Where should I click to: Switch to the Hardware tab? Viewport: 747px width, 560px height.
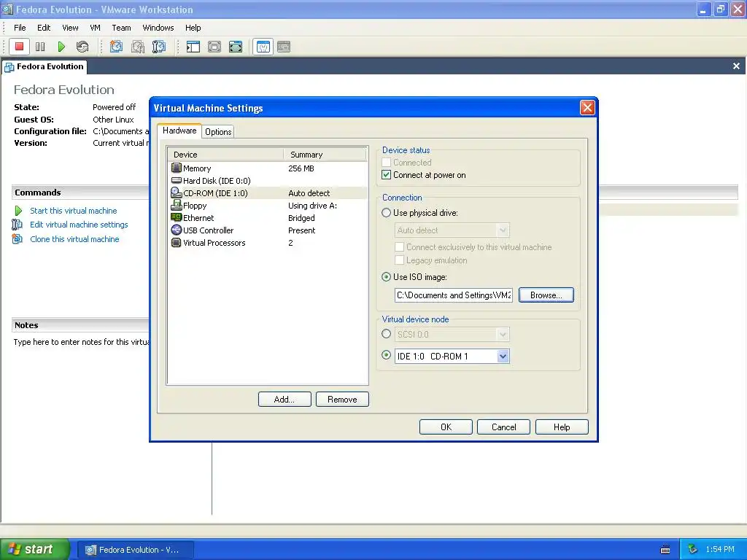179,131
